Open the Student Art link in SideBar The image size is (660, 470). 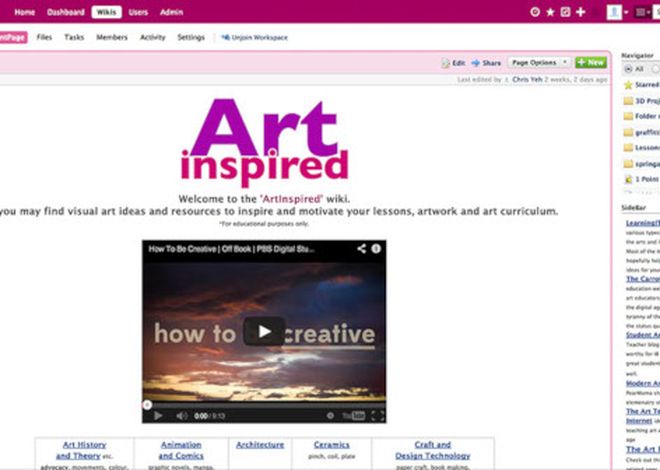click(643, 335)
